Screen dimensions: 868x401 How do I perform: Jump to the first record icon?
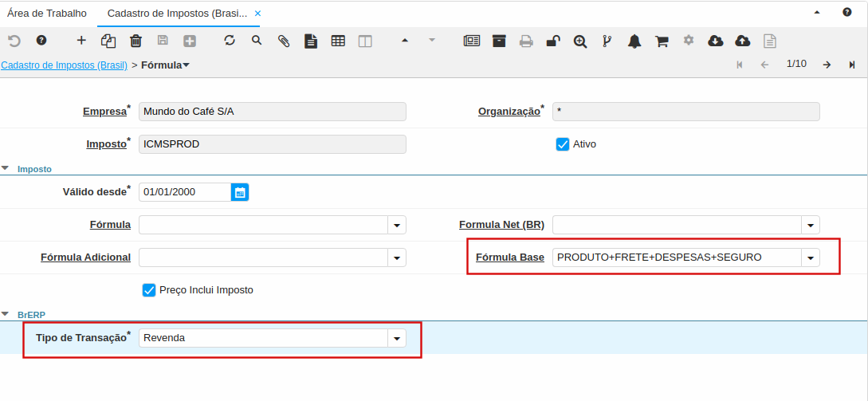pos(740,65)
